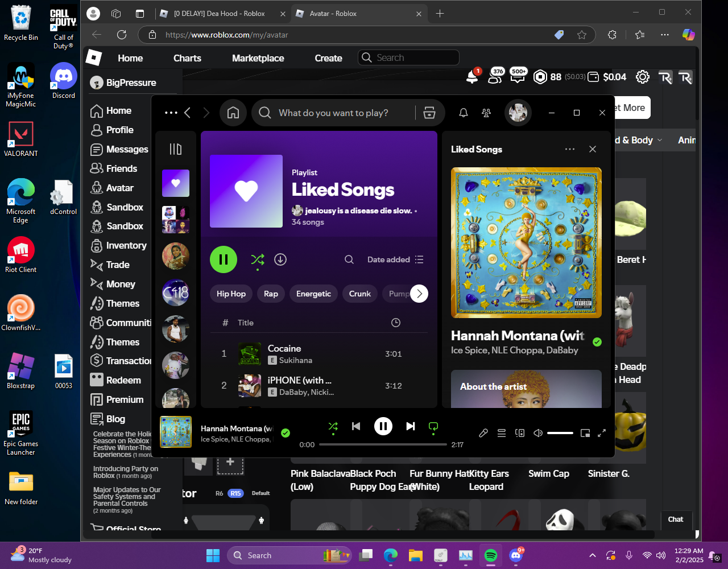
Task: Open Robux balance icon
Action: tap(540, 77)
